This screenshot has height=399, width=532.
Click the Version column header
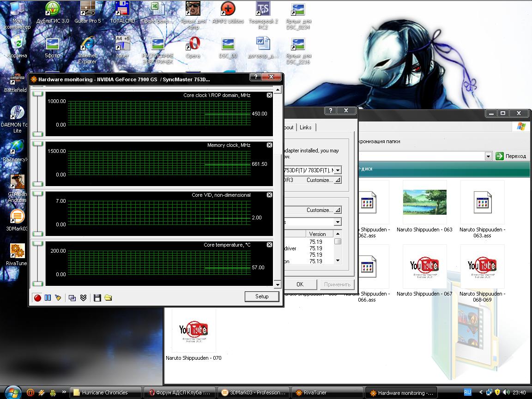coord(320,234)
